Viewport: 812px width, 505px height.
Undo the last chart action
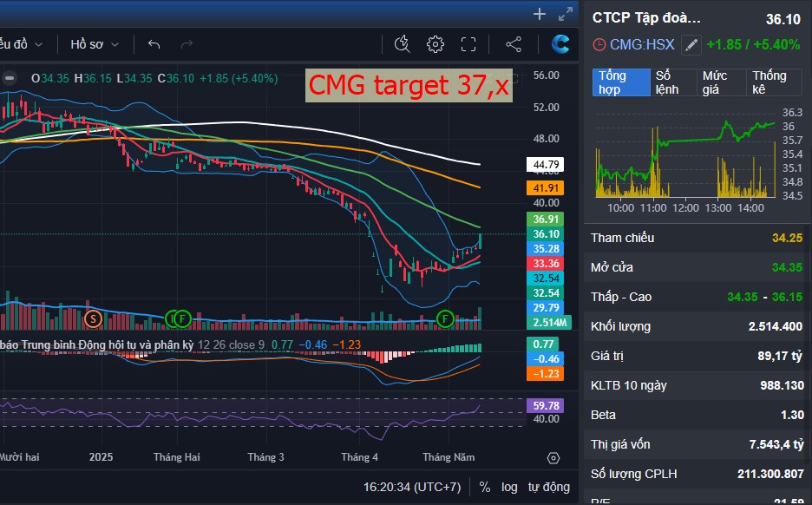point(154,44)
